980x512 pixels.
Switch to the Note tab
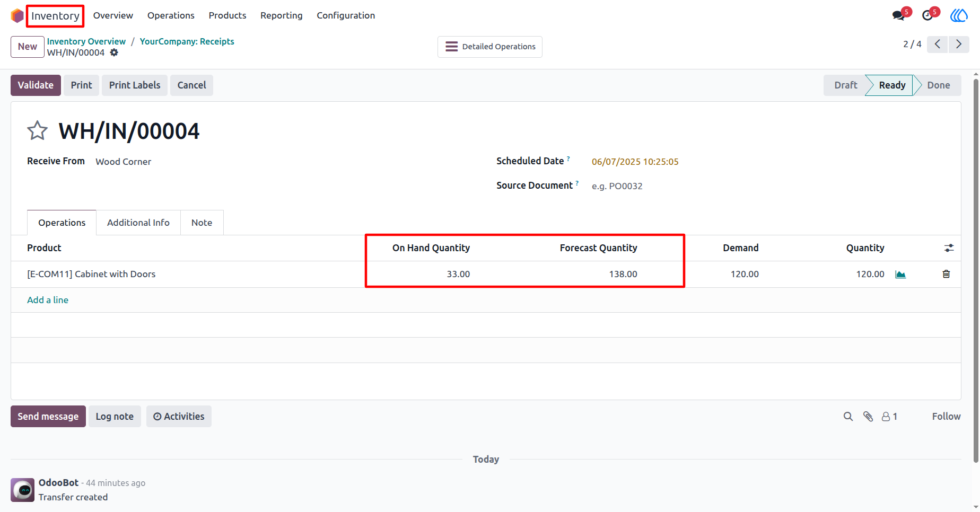click(x=202, y=223)
